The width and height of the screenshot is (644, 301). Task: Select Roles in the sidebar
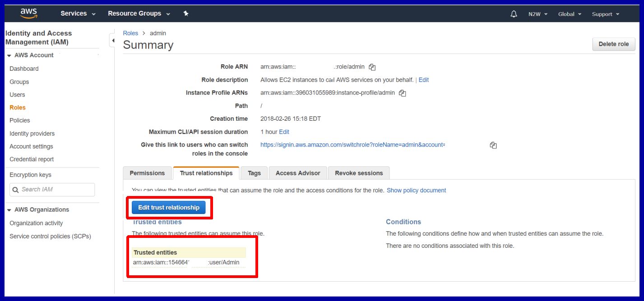pos(18,108)
